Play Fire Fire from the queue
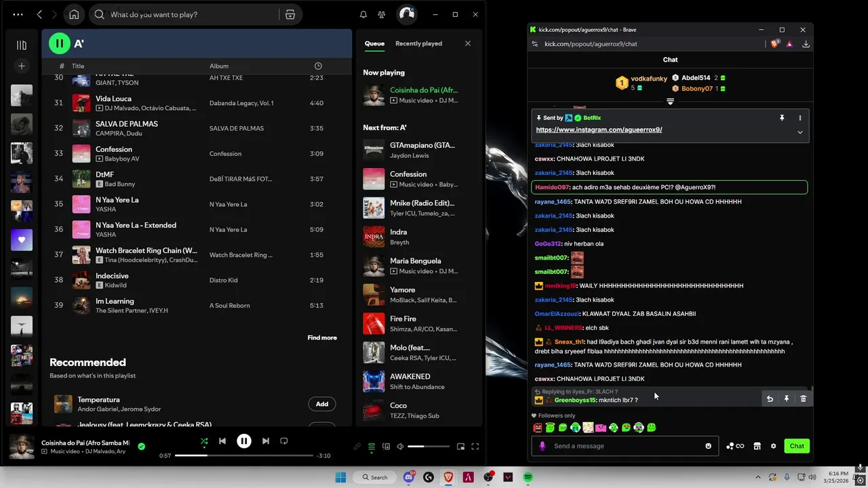868x488 pixels. pyautogui.click(x=419, y=323)
